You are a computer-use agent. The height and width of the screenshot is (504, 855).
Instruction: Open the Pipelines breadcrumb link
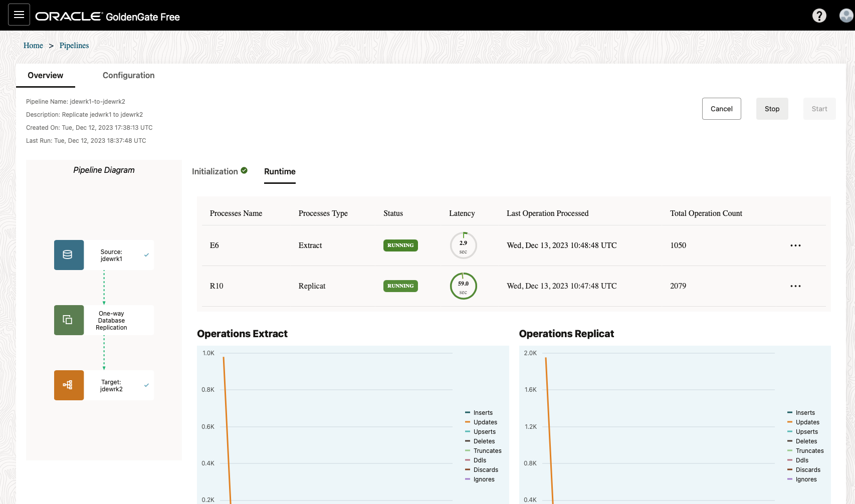click(x=74, y=46)
